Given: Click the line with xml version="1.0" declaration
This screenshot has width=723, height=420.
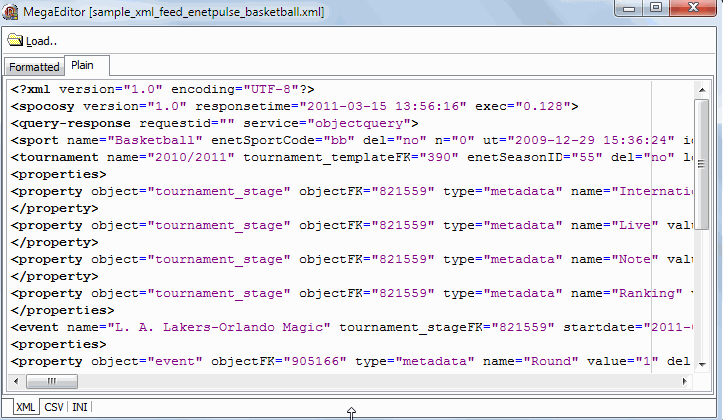Looking at the screenshot, I should point(162,89).
